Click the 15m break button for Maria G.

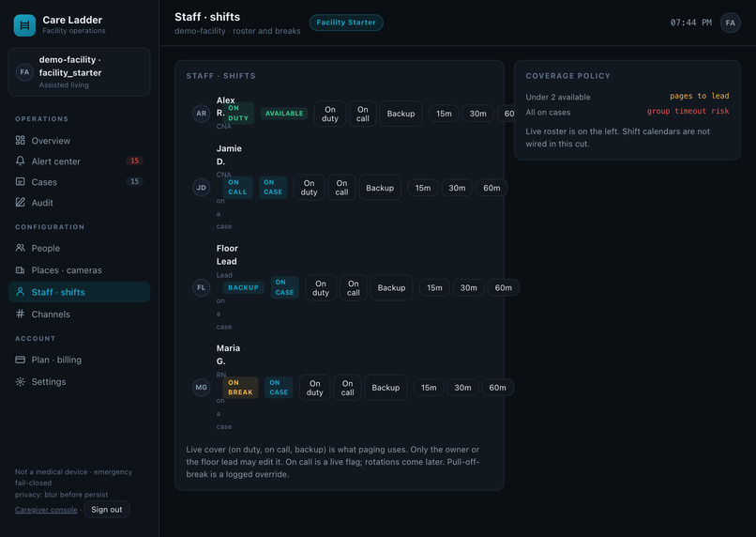point(429,388)
